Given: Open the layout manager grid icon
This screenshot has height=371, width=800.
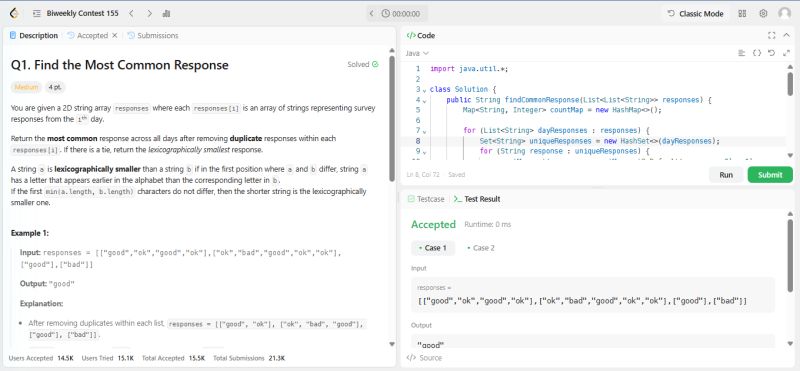Looking at the screenshot, I should [x=742, y=14].
